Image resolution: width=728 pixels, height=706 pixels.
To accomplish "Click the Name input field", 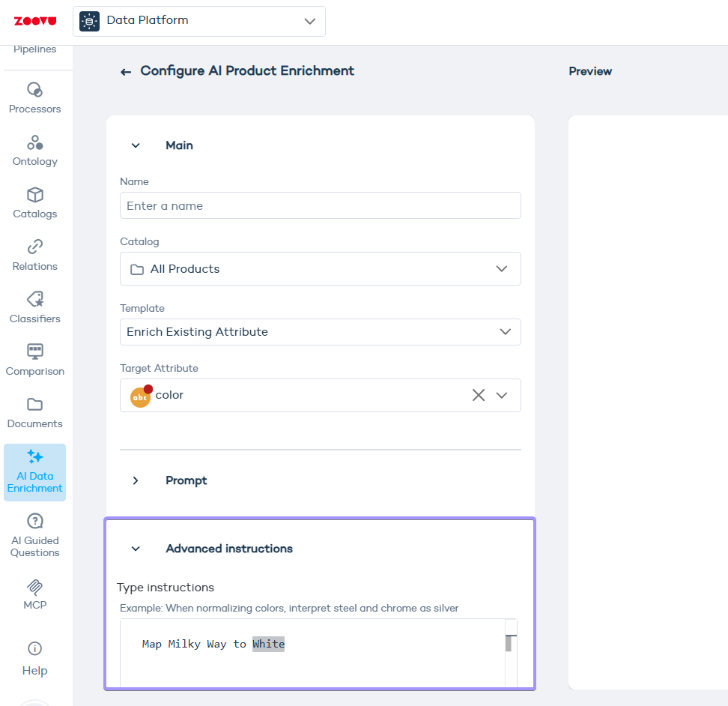I will coord(321,205).
